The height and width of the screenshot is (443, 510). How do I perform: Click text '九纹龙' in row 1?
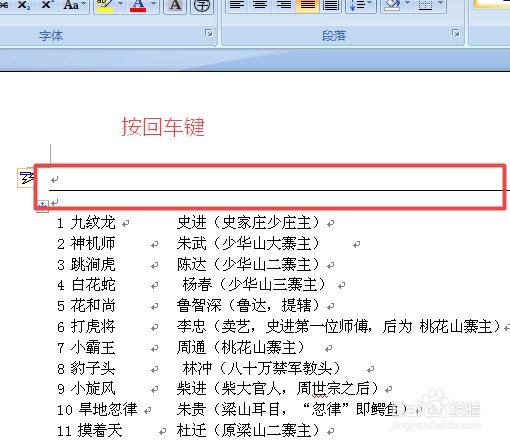tap(93, 223)
